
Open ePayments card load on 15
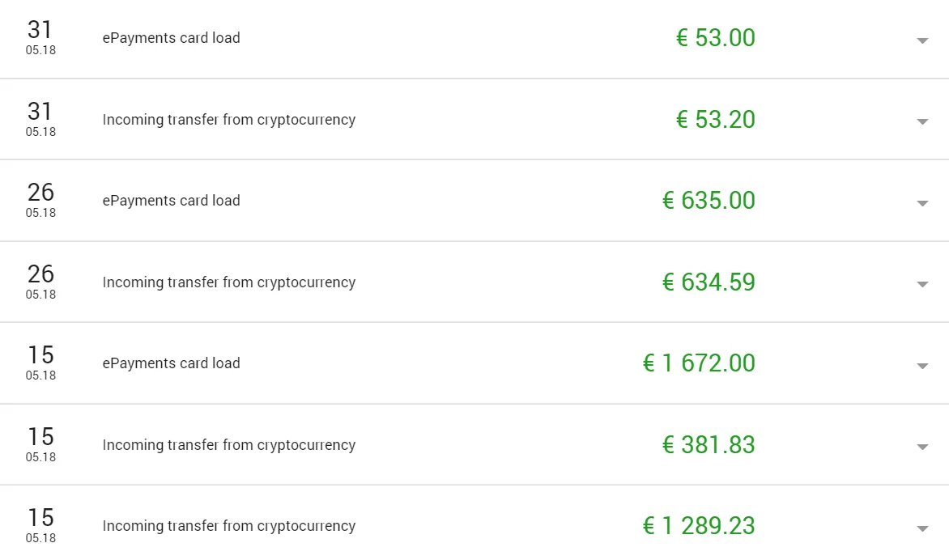point(172,363)
